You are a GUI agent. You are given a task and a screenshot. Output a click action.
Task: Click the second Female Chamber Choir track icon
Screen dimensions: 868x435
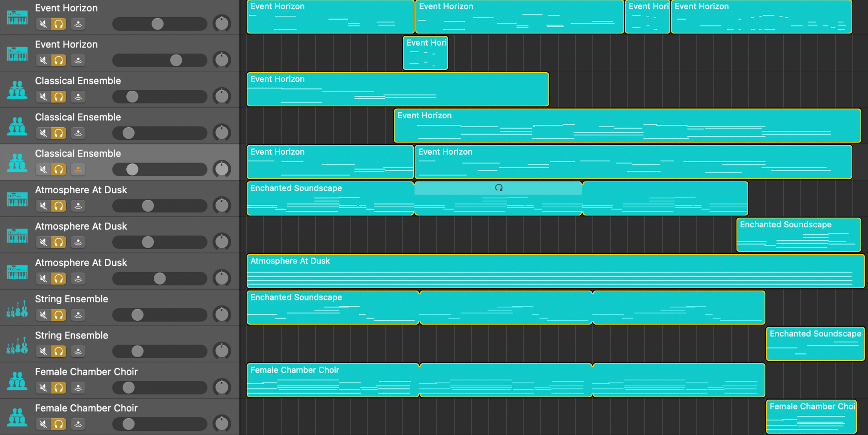[17, 417]
